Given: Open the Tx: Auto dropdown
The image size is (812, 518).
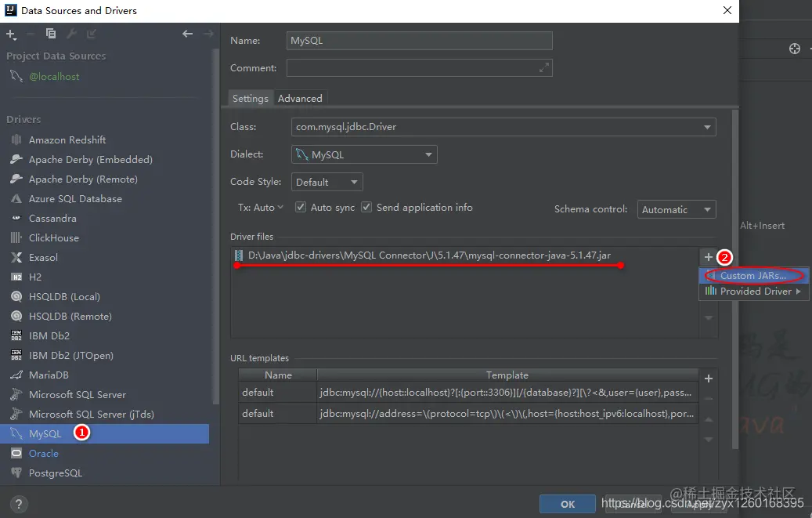Looking at the screenshot, I should tap(261, 208).
